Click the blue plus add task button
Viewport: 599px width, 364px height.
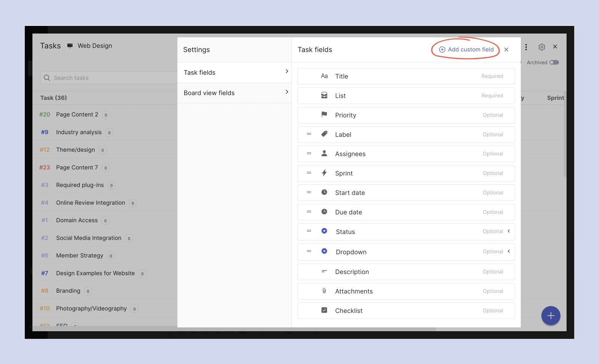pos(551,316)
